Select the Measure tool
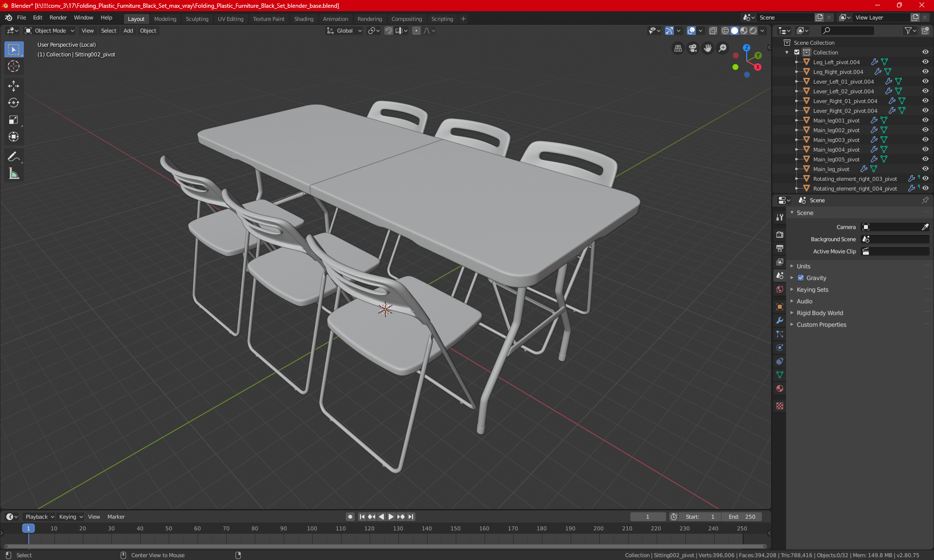Image resolution: width=934 pixels, height=560 pixels. [x=14, y=174]
